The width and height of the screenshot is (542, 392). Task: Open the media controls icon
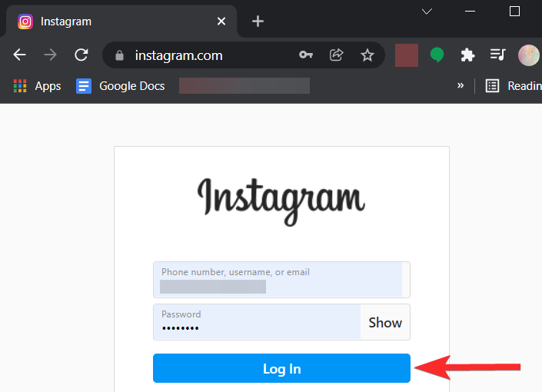tap(497, 55)
